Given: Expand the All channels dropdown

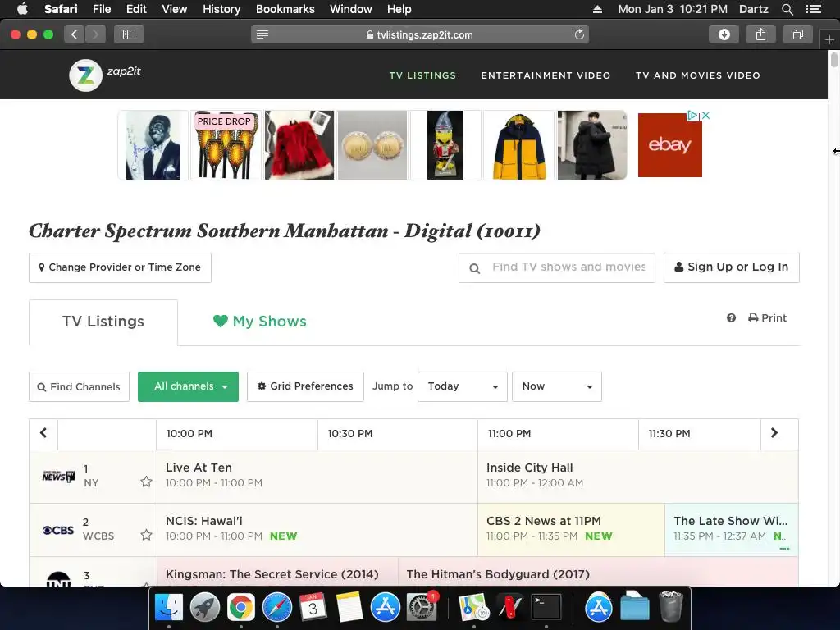Looking at the screenshot, I should 188,386.
